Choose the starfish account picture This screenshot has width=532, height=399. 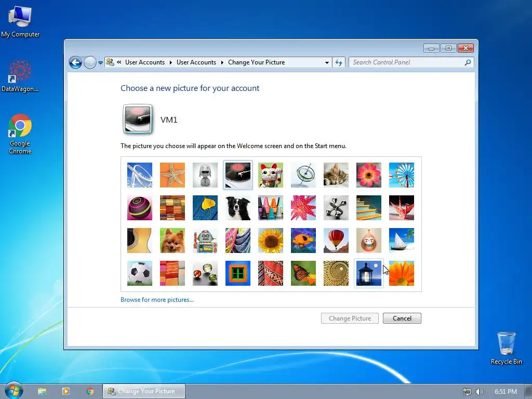pyautogui.click(x=172, y=175)
